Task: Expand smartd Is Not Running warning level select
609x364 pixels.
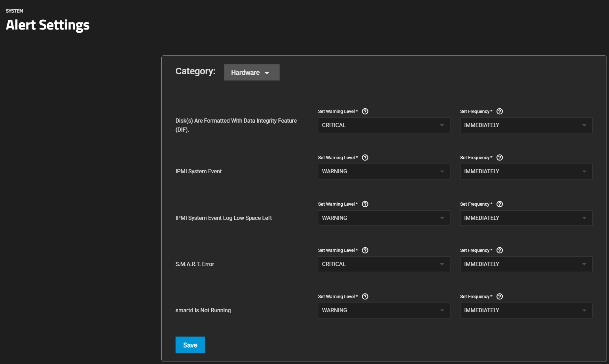Action: 384,311
